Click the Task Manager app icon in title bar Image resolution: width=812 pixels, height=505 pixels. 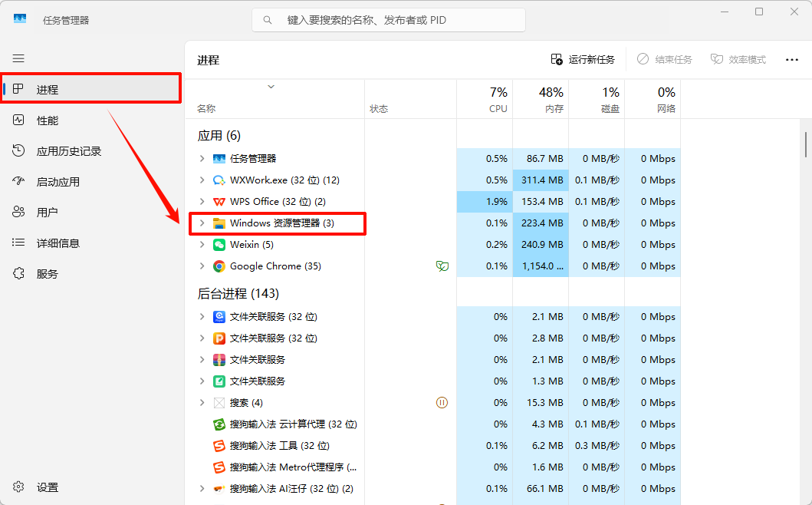pyautogui.click(x=20, y=19)
